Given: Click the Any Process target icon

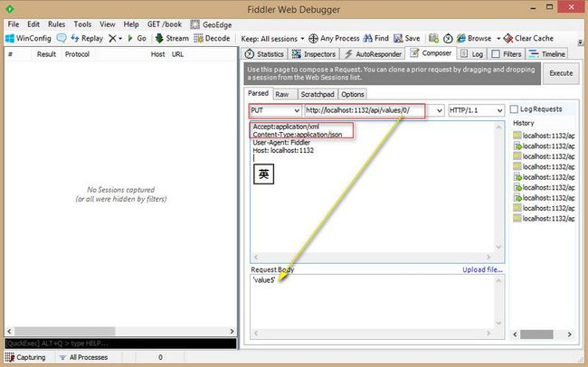Looking at the screenshot, I should coord(313,38).
